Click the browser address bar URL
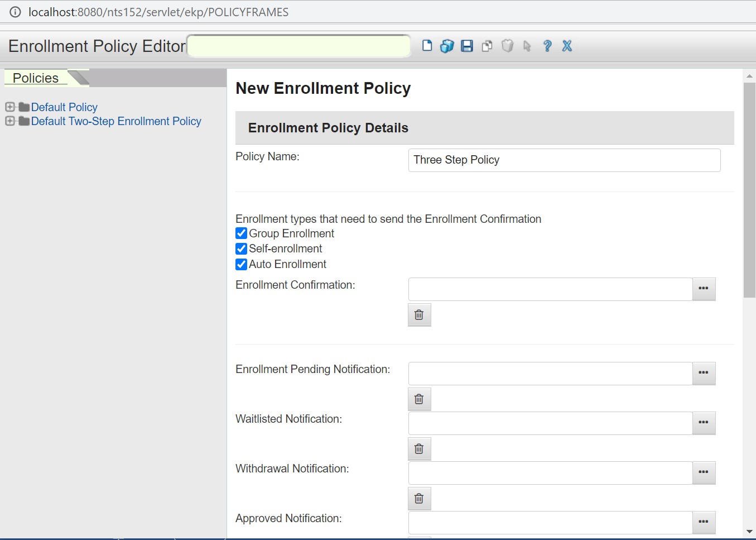Image resolution: width=756 pixels, height=540 pixels. pyautogui.click(x=158, y=12)
